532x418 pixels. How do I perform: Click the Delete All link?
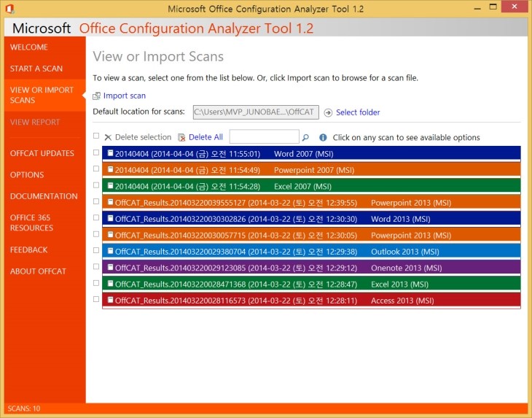point(206,137)
